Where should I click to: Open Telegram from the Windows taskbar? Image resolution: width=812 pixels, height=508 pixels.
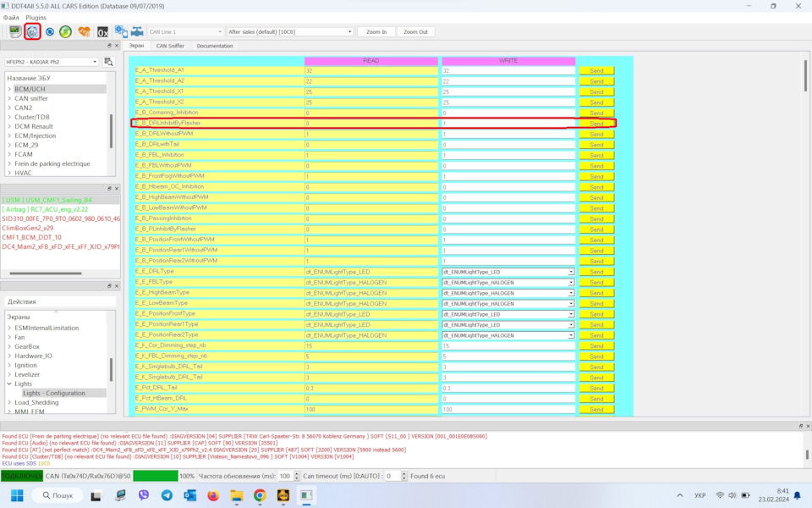[x=167, y=495]
